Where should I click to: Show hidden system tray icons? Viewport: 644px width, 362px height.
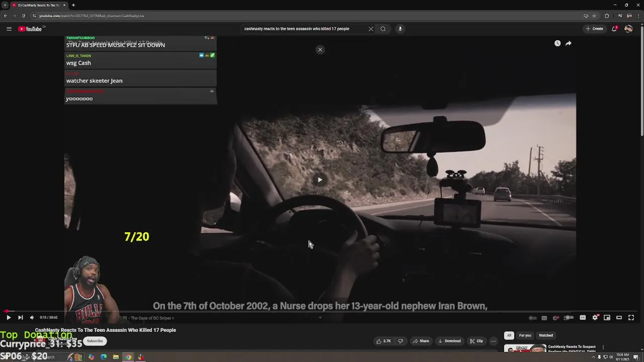593,357
